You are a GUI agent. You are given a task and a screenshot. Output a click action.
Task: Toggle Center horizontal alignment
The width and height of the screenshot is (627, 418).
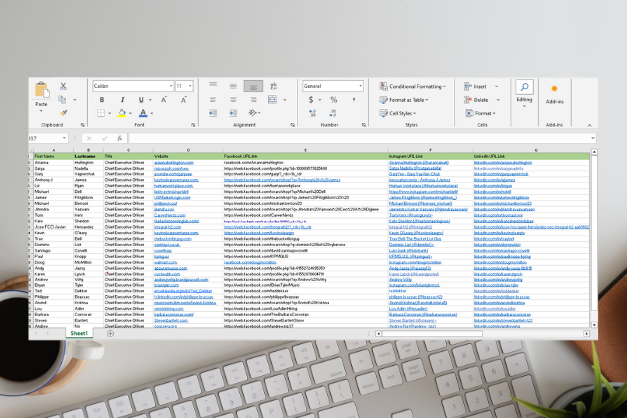233,100
